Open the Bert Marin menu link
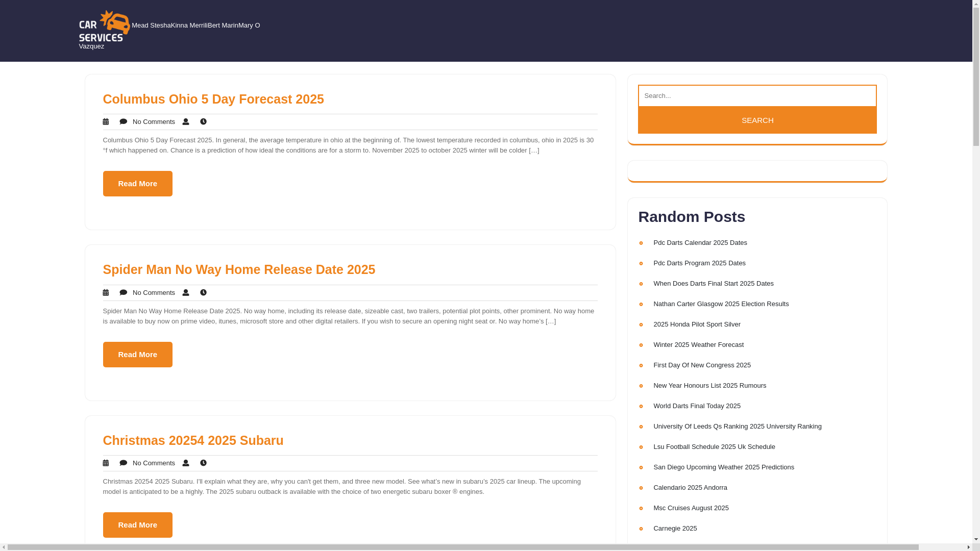Image resolution: width=980 pixels, height=551 pixels. (223, 26)
